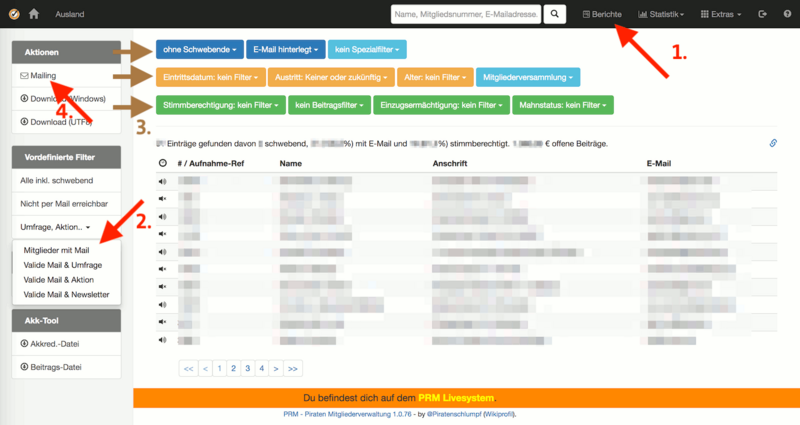This screenshot has width=800, height=425.
Task: Click the logout icon in the top bar
Action: tap(762, 14)
